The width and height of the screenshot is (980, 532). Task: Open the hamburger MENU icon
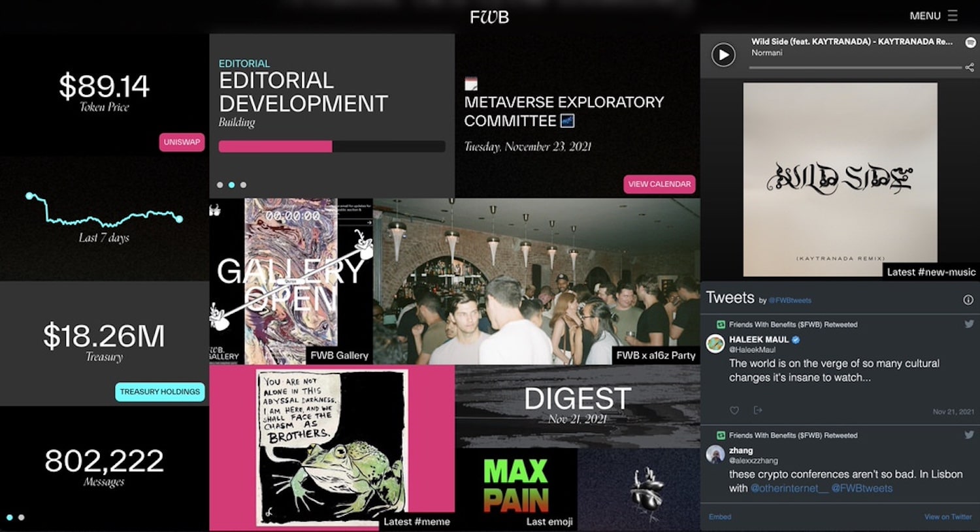point(953,16)
